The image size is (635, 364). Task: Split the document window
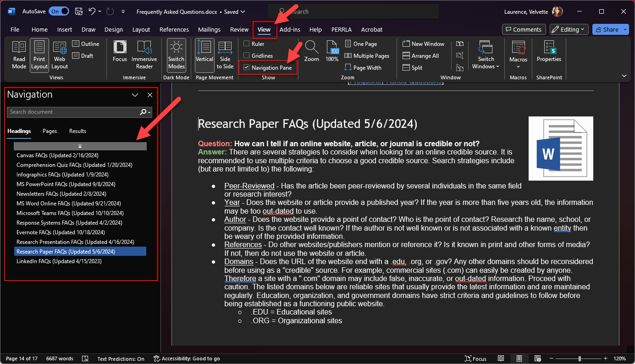tap(412, 68)
